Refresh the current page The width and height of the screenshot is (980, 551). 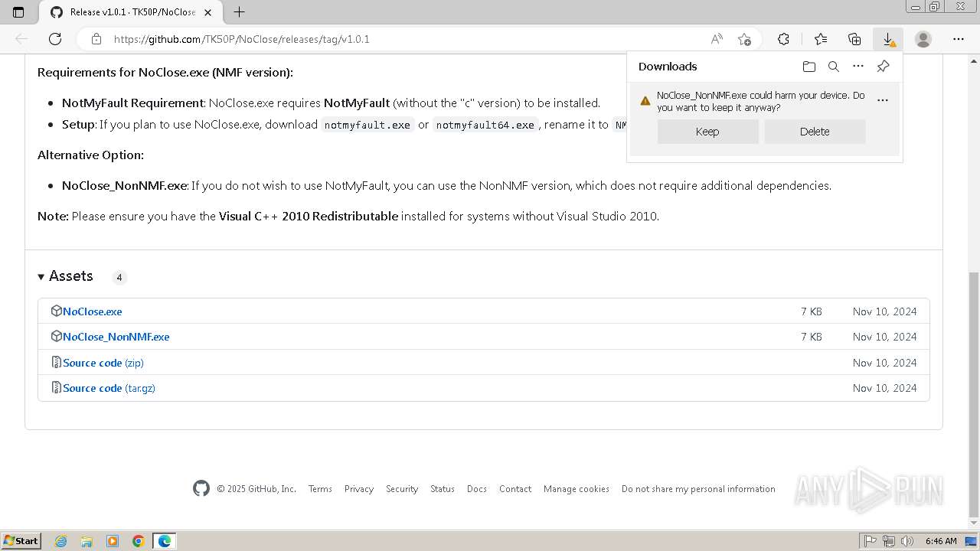(x=55, y=39)
